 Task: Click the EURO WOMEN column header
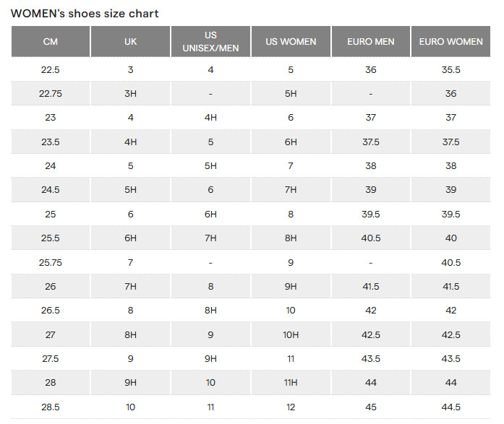pos(451,41)
